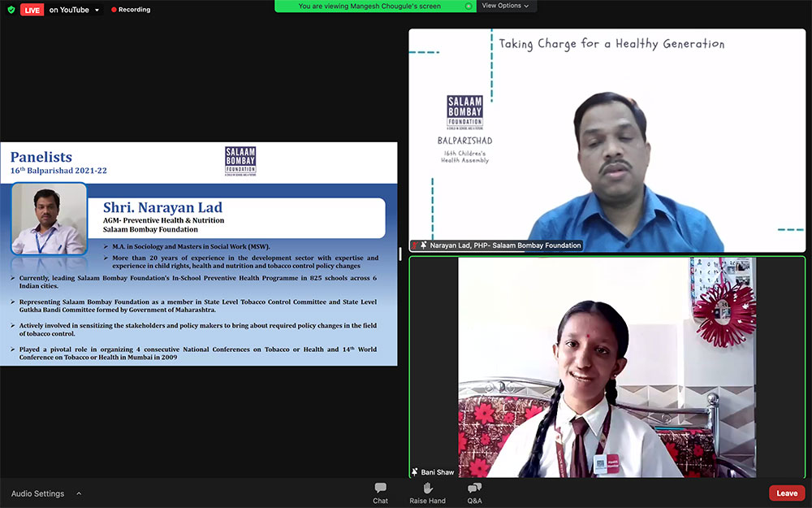The height and width of the screenshot is (508, 812).
Task: Leave the webinar
Action: click(x=787, y=493)
